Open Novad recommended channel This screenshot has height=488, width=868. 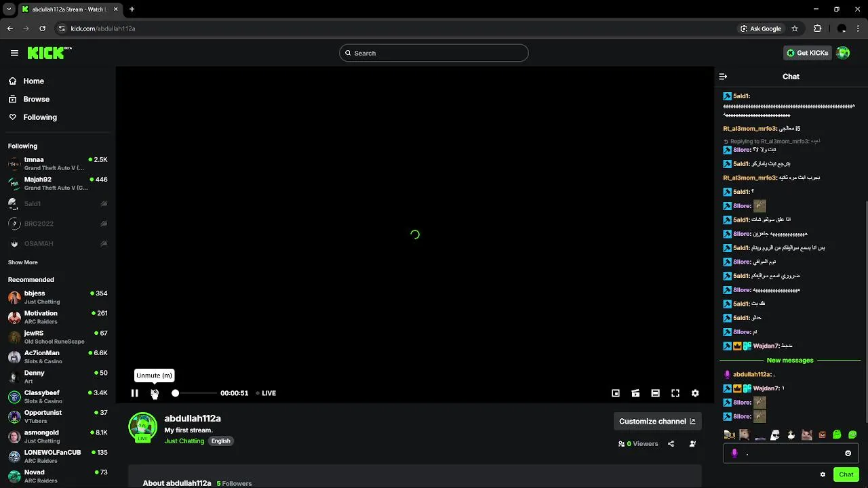point(58,476)
